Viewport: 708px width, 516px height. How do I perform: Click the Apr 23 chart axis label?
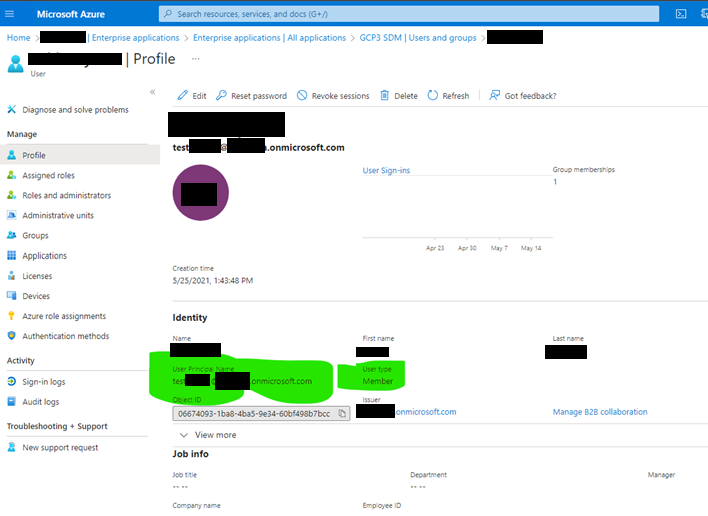point(435,248)
